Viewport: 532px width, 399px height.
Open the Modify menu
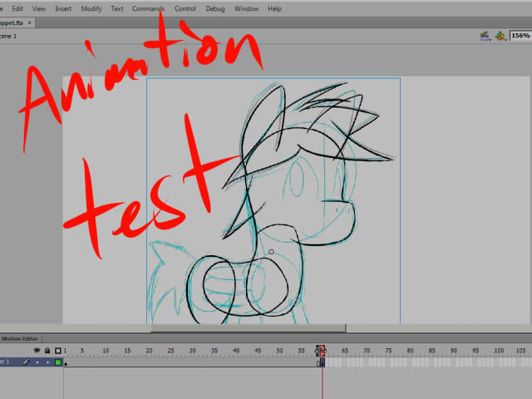[91, 9]
